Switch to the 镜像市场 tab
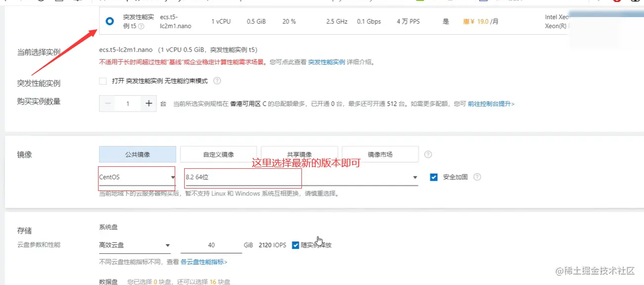Image resolution: width=644 pixels, height=285 pixels. point(379,154)
